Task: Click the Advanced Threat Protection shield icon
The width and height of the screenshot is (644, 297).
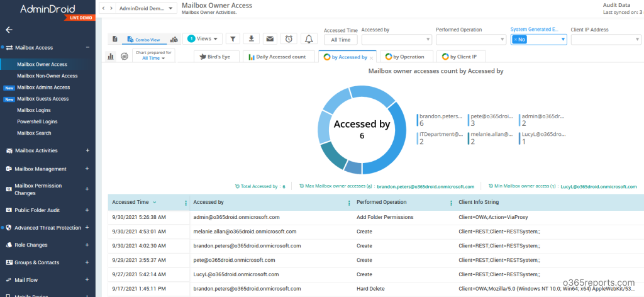Action: click(9, 228)
